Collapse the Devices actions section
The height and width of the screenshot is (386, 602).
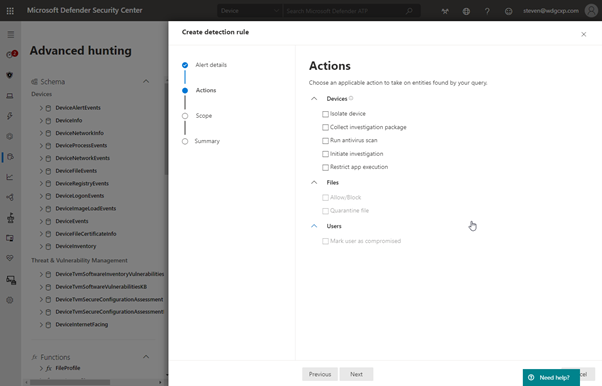[x=314, y=99]
